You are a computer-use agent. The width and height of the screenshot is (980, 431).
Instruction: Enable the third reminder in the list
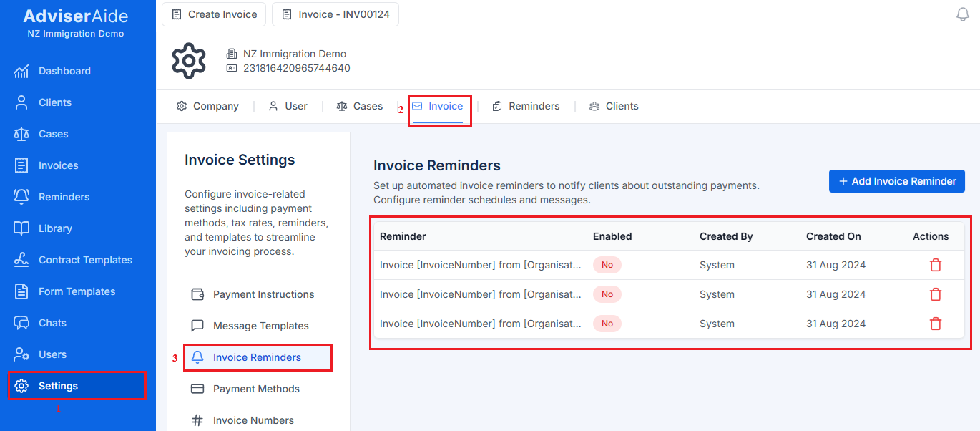tap(607, 323)
